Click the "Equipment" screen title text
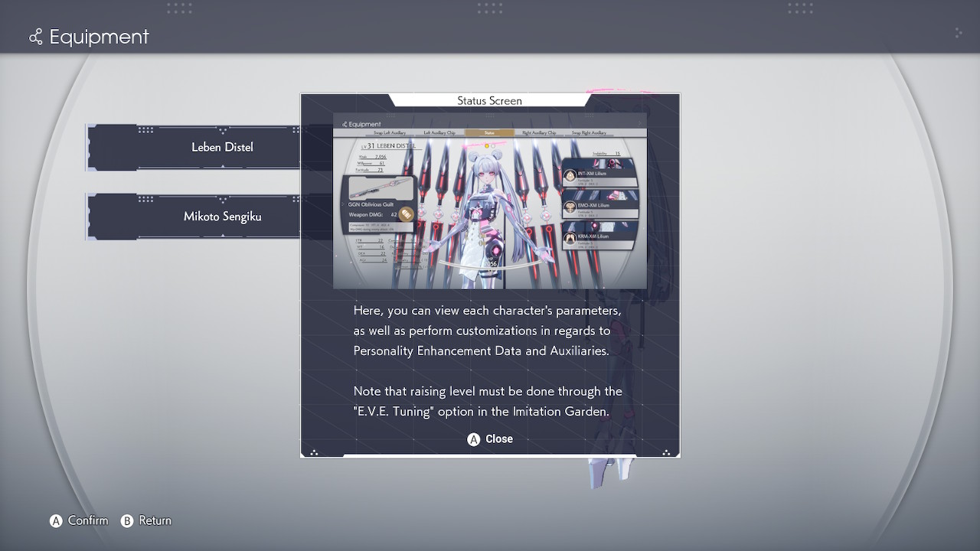The image size is (980, 551). [99, 37]
